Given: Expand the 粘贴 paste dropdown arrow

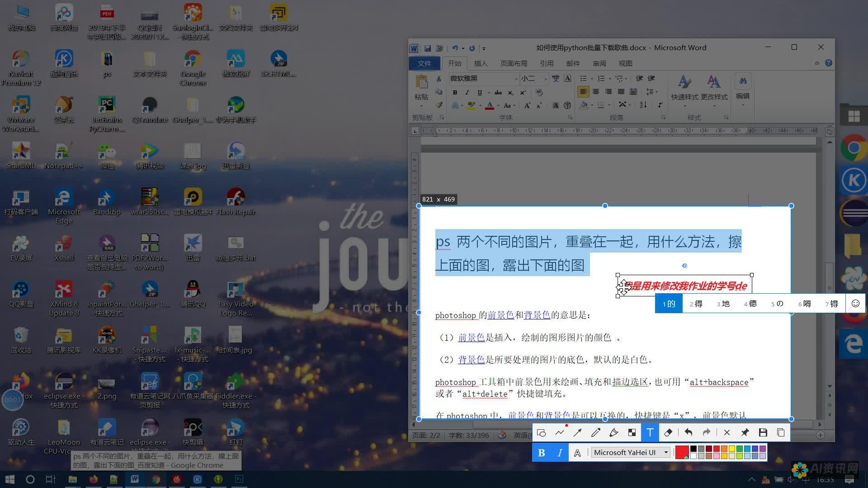Looking at the screenshot, I should (421, 106).
